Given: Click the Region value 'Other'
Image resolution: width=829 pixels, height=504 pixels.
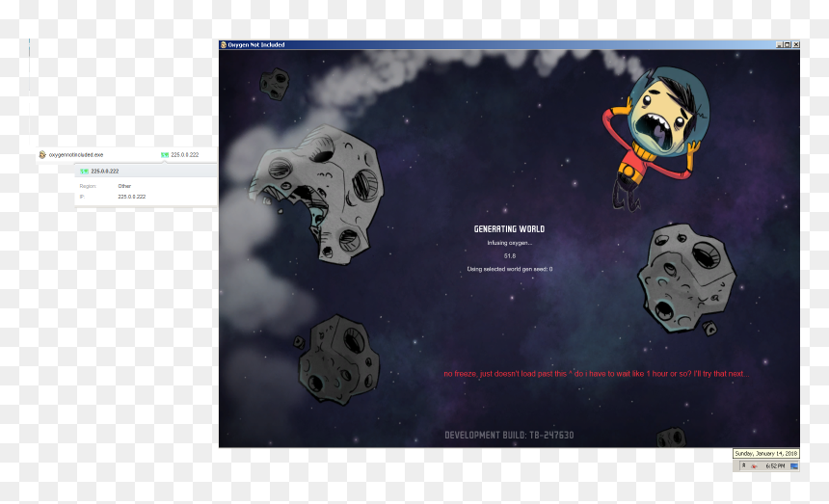Looking at the screenshot, I should point(124,186).
